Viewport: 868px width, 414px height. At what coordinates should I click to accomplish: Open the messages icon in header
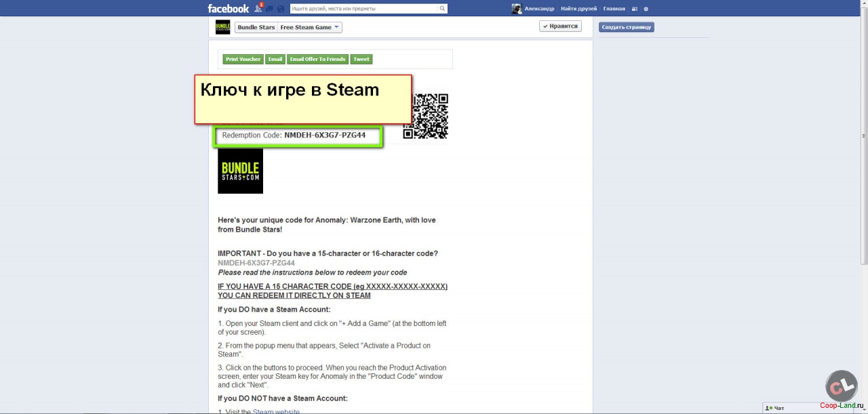click(269, 9)
